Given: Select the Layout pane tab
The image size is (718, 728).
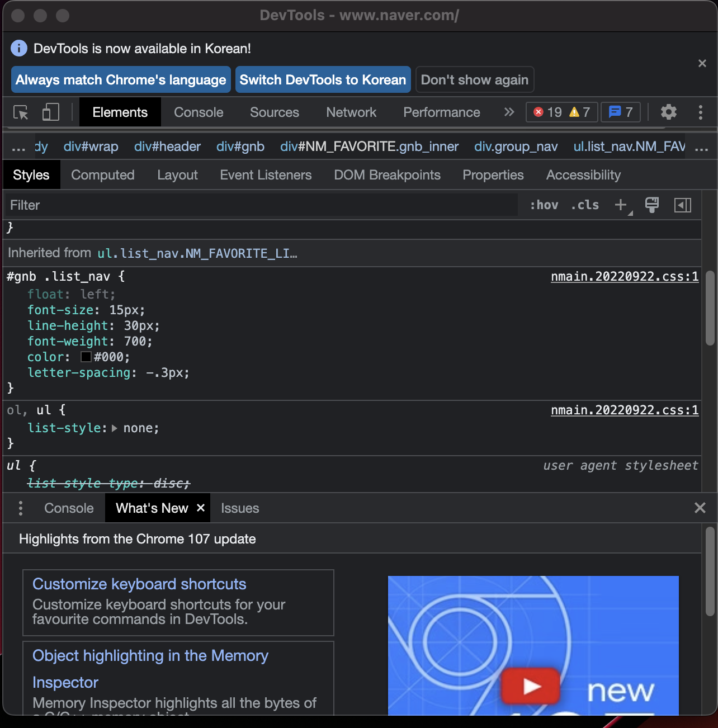Looking at the screenshot, I should tap(177, 175).
